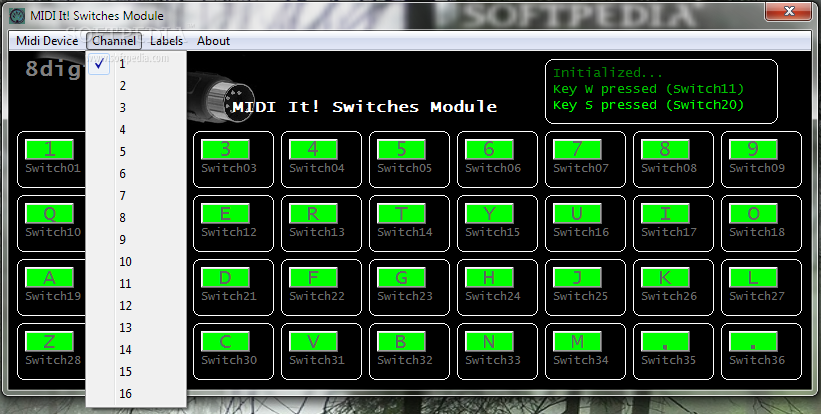
Task: Activate Switch27 green L button
Action: [x=753, y=277]
